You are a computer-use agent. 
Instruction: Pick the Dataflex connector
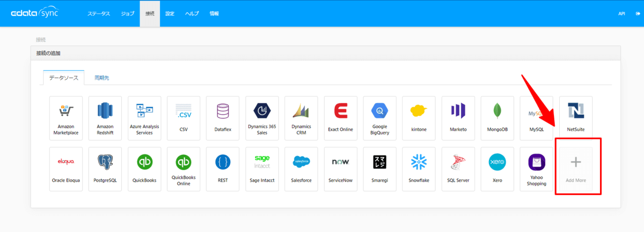223,118
